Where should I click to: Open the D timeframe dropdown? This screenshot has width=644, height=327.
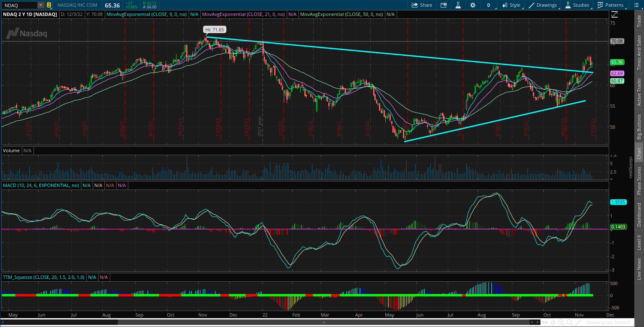click(488, 5)
